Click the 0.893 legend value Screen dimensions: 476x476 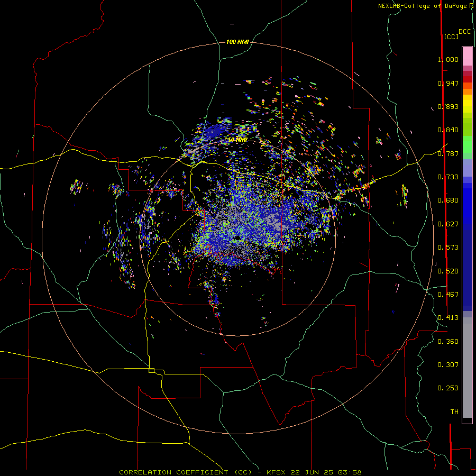pyautogui.click(x=448, y=106)
